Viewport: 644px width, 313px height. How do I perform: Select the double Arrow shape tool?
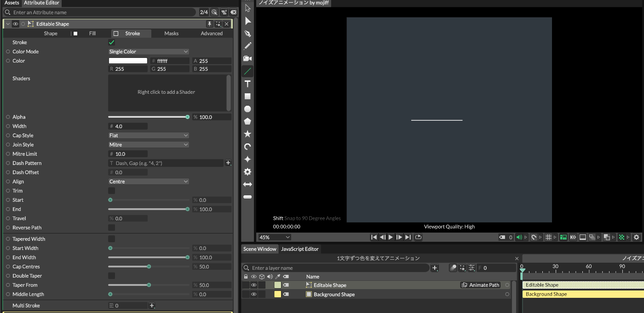[x=247, y=184]
